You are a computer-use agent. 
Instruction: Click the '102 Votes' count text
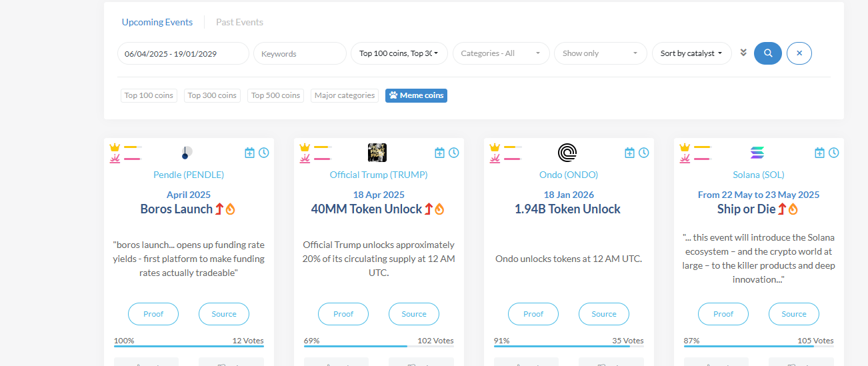(435, 341)
